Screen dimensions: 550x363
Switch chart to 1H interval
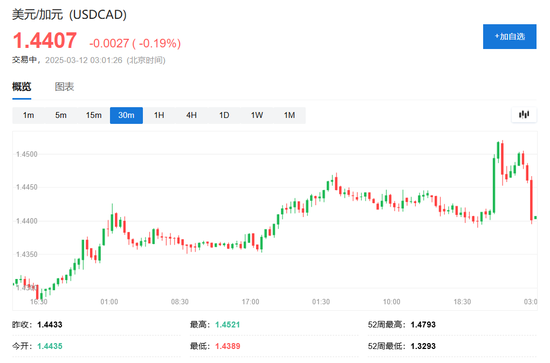159,115
